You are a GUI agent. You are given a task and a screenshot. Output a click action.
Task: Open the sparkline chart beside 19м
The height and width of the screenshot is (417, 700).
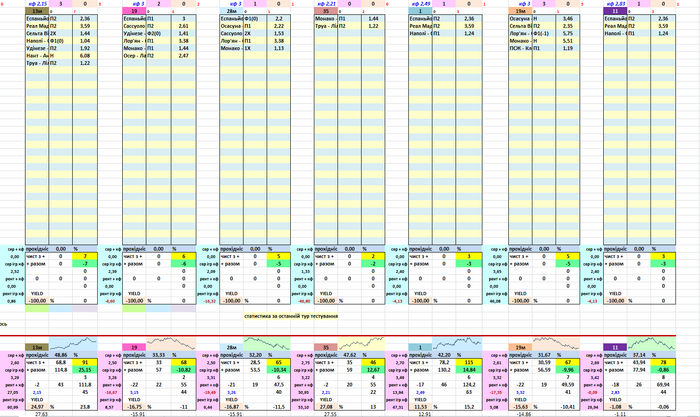(556, 344)
